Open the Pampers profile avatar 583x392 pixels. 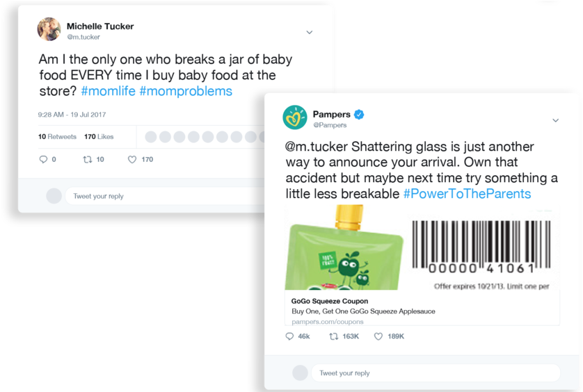tap(295, 117)
